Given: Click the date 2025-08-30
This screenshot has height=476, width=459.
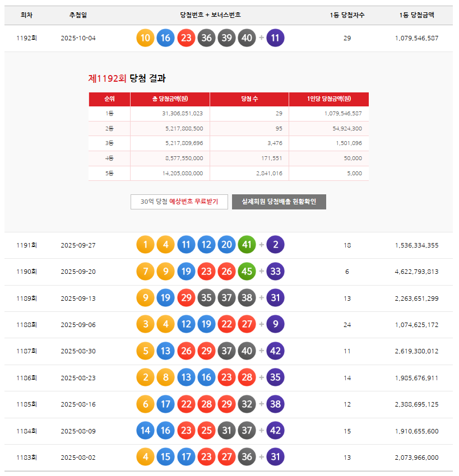Looking at the screenshot, I should tap(78, 351).
